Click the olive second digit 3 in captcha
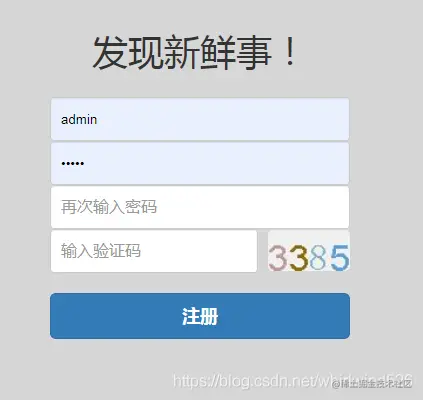 pyautogui.click(x=298, y=258)
